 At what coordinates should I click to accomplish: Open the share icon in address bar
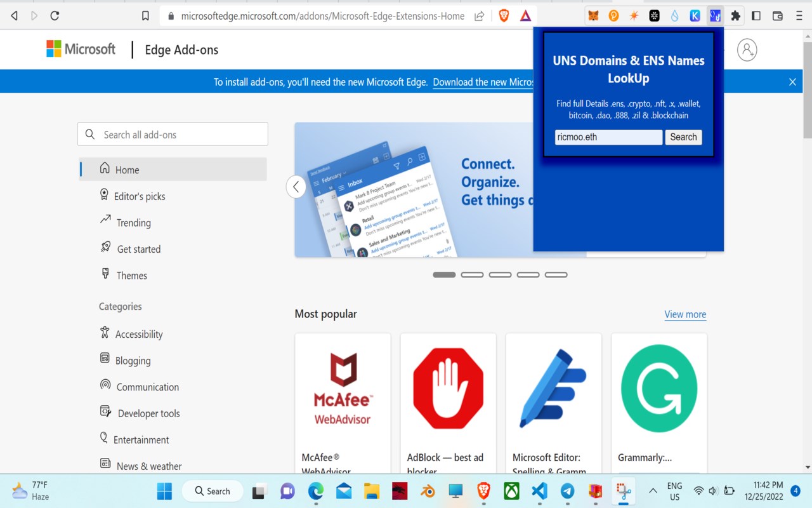480,16
